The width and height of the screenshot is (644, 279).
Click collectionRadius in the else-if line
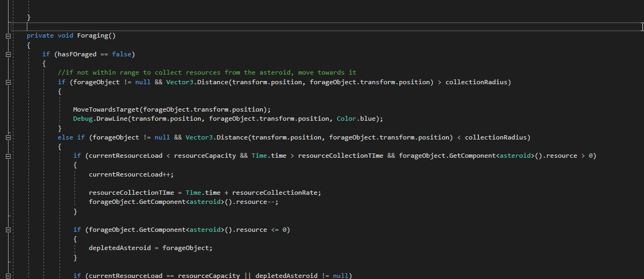click(496, 137)
